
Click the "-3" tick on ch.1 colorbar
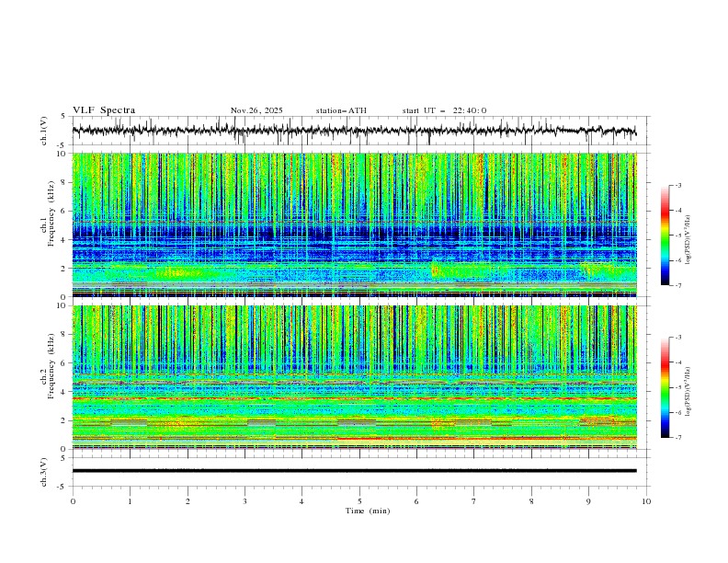click(677, 185)
